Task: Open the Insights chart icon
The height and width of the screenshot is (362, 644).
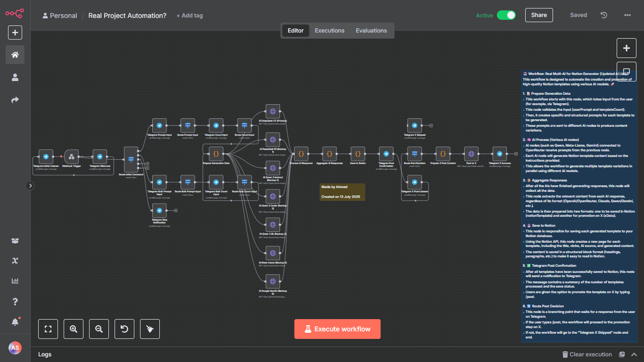Action: [x=15, y=281]
